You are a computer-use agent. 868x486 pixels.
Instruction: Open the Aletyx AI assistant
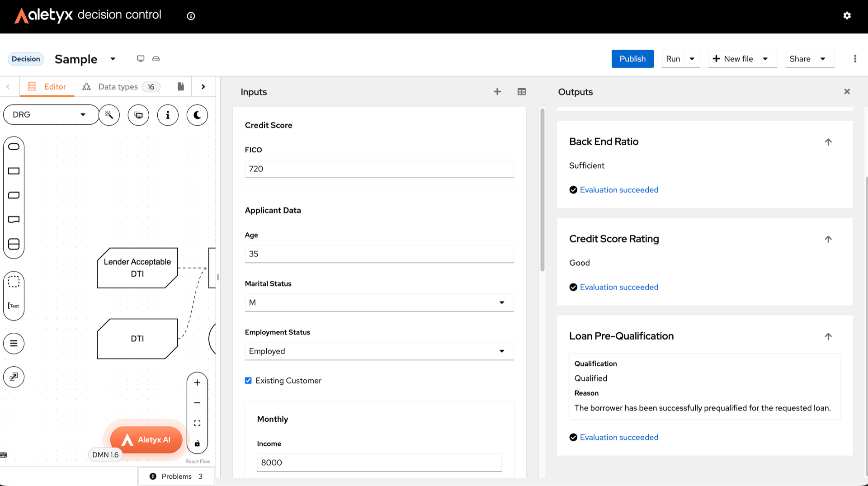[x=146, y=439]
